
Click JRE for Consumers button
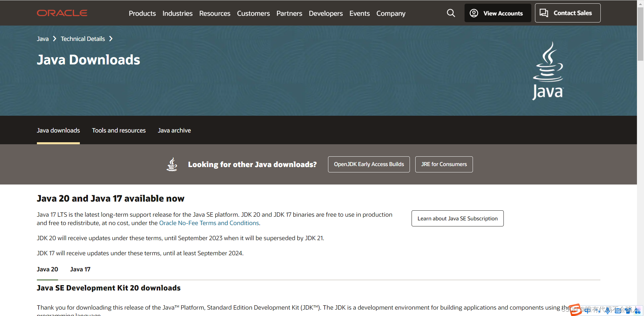[x=444, y=164]
